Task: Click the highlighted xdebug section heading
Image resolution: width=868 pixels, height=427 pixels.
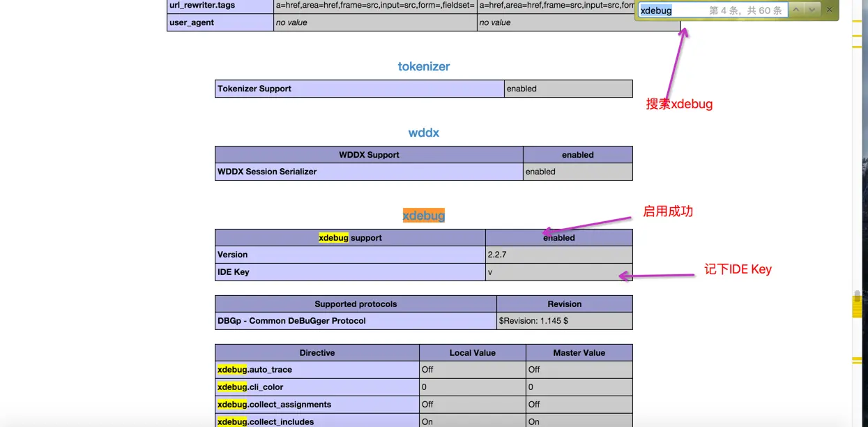Action: point(424,216)
